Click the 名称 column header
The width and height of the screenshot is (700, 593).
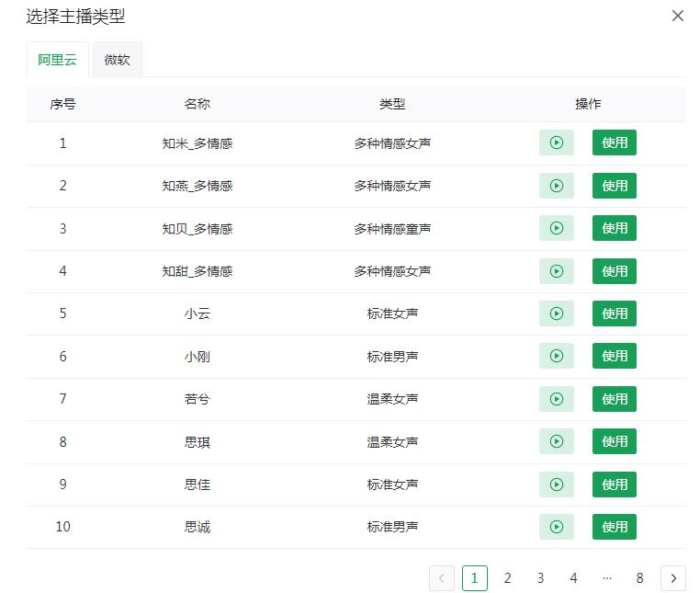click(197, 104)
